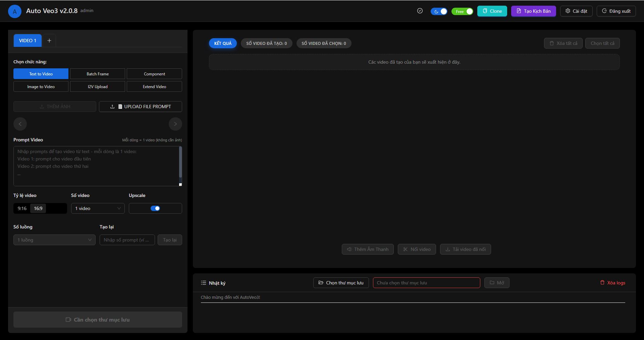The image size is (644, 340).
Task: Open settings via the gear icon
Action: (568, 11)
